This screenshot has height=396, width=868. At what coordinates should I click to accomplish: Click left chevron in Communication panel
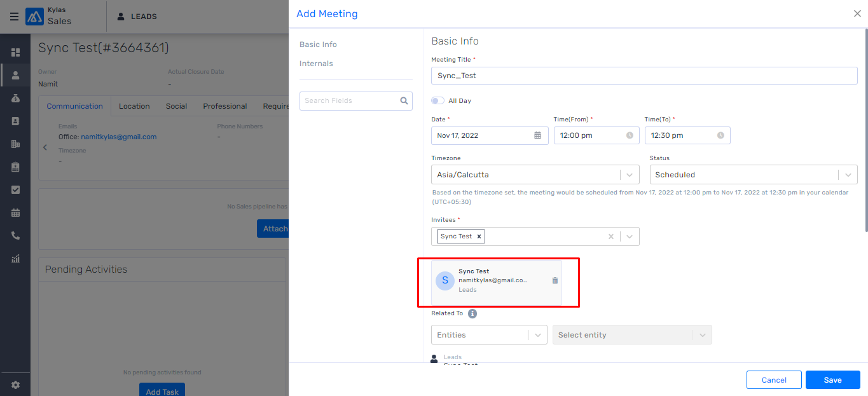[45, 147]
